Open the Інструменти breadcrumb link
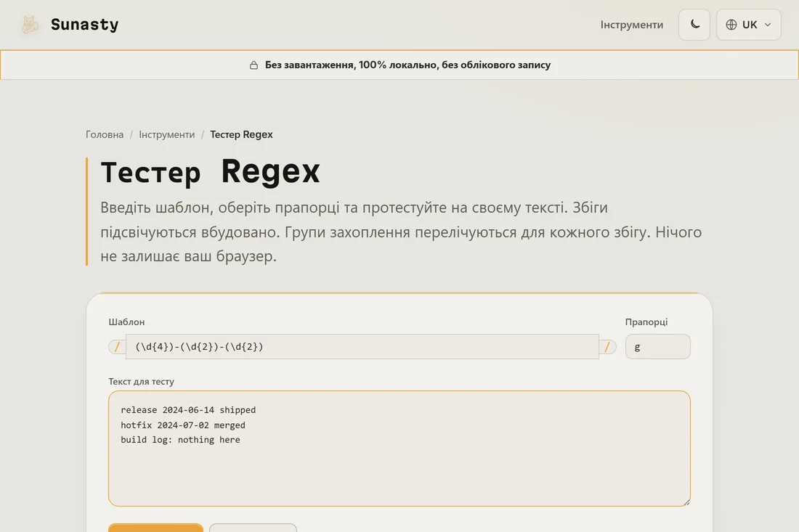 (x=166, y=134)
